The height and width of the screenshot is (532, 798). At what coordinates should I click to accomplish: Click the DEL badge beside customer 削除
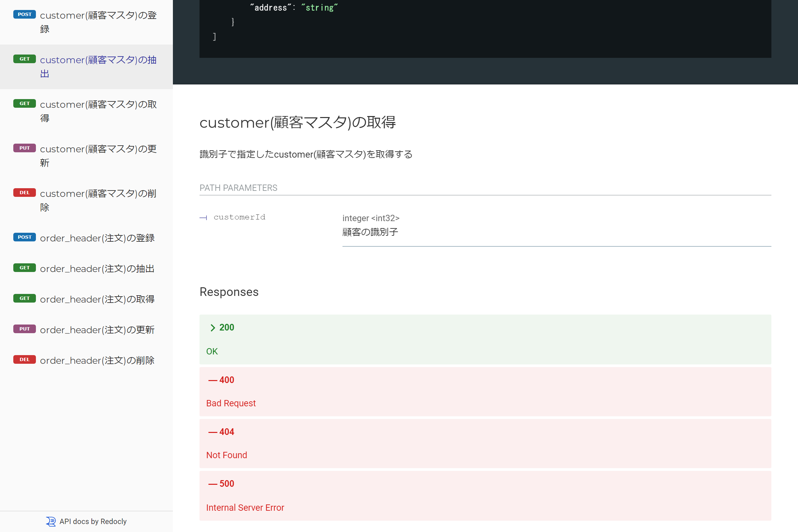click(x=24, y=193)
